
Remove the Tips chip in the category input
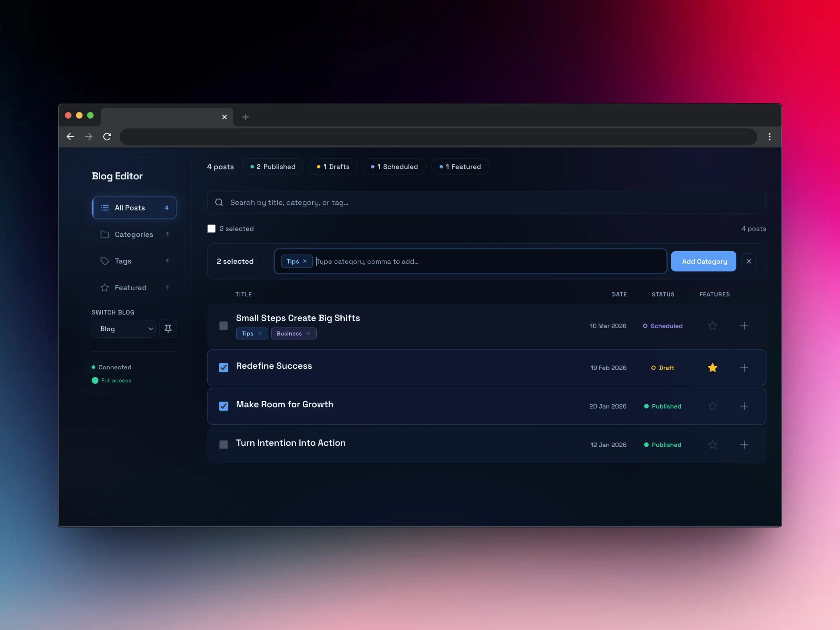[305, 261]
